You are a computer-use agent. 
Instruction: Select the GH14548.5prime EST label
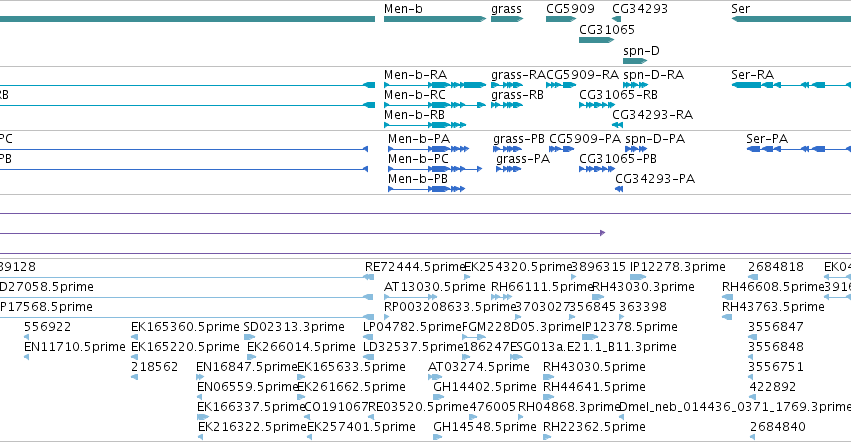[485, 427]
